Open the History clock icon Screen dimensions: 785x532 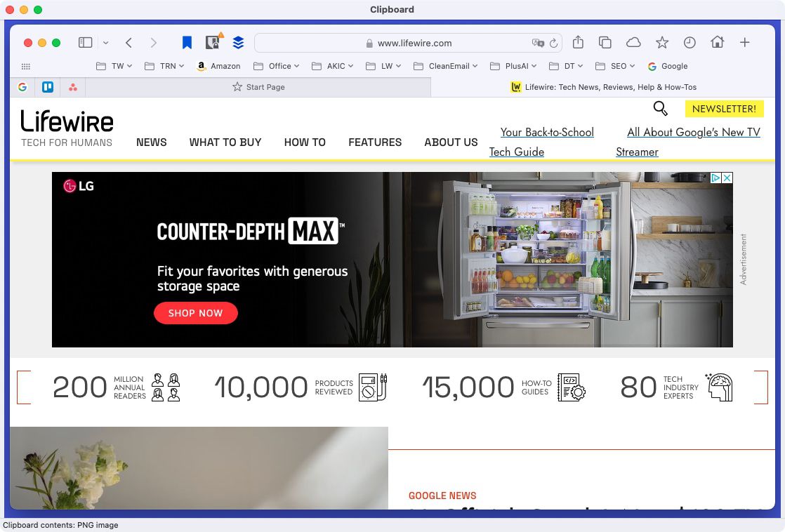tap(690, 43)
